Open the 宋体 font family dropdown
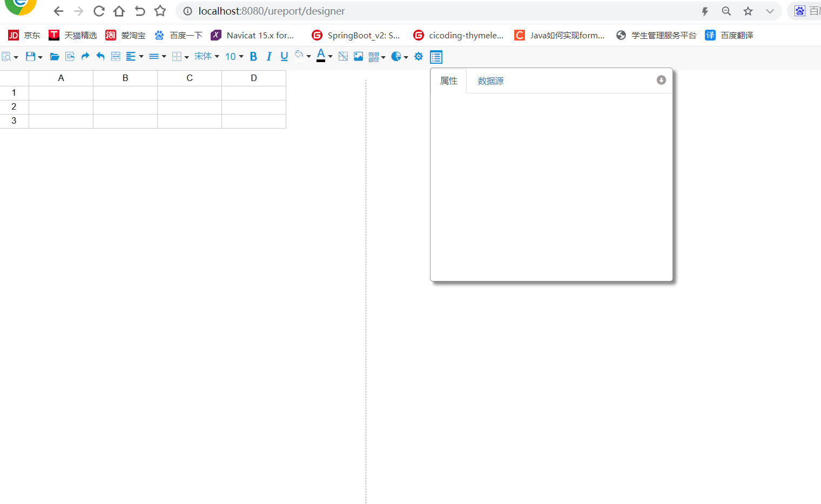Image resolution: width=821 pixels, height=504 pixels. pyautogui.click(x=206, y=56)
